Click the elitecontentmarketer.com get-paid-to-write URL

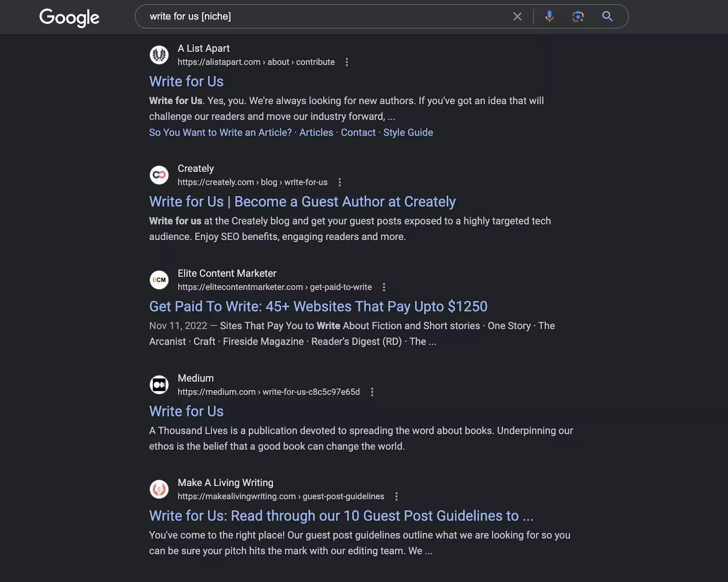(x=275, y=287)
